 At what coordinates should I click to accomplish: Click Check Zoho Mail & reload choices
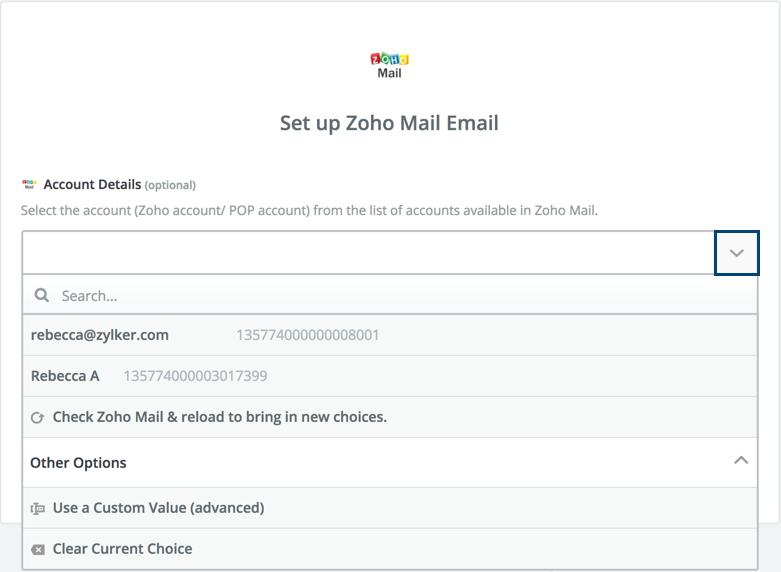pyautogui.click(x=219, y=417)
